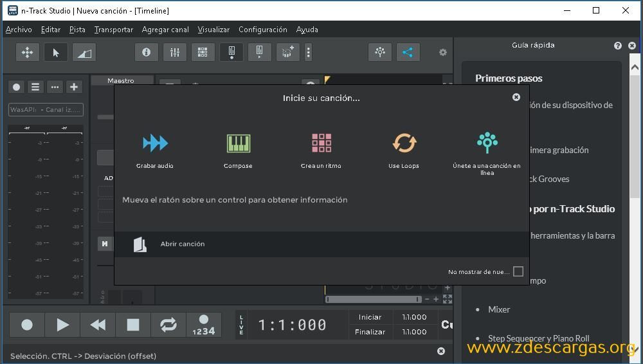
Task: Toggle the Loop playback button
Action: (168, 325)
